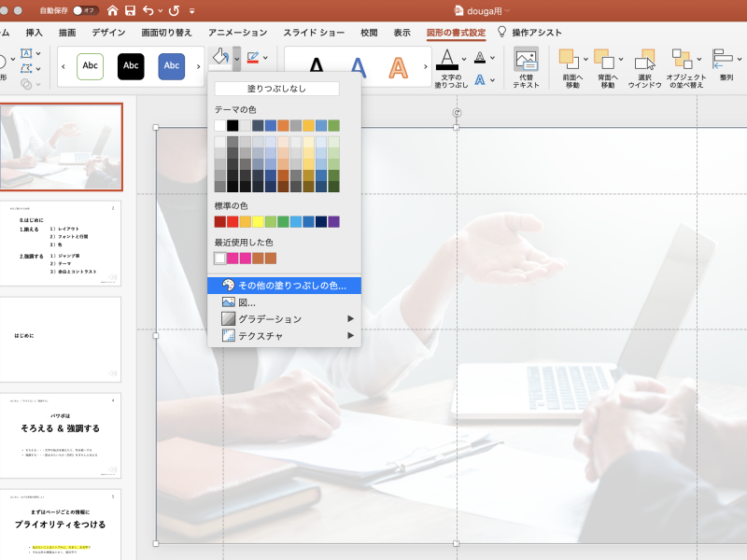This screenshot has height=560, width=747.
Task: Click the shape fill paint bucket icon
Action: pyautogui.click(x=220, y=58)
